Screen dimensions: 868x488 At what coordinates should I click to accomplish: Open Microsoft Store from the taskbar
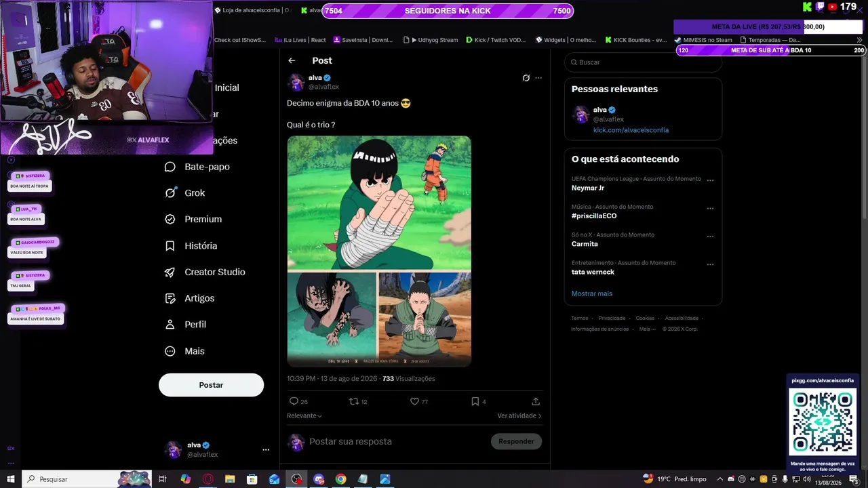252,479
